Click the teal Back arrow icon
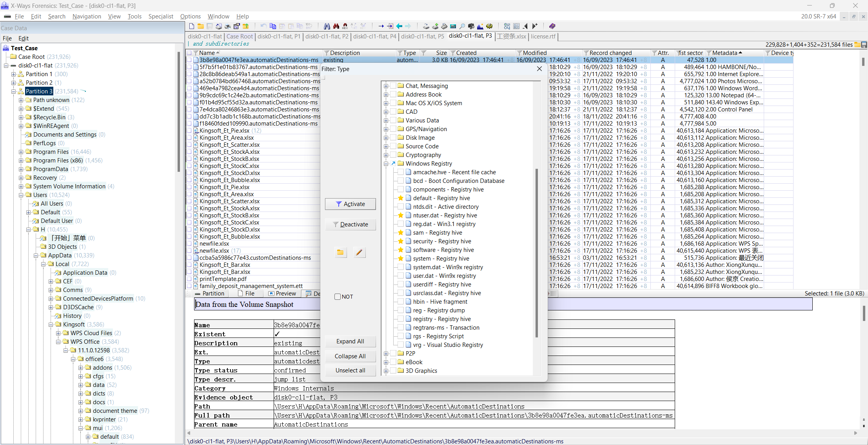Viewport: 868px width, 445px height. click(x=399, y=26)
